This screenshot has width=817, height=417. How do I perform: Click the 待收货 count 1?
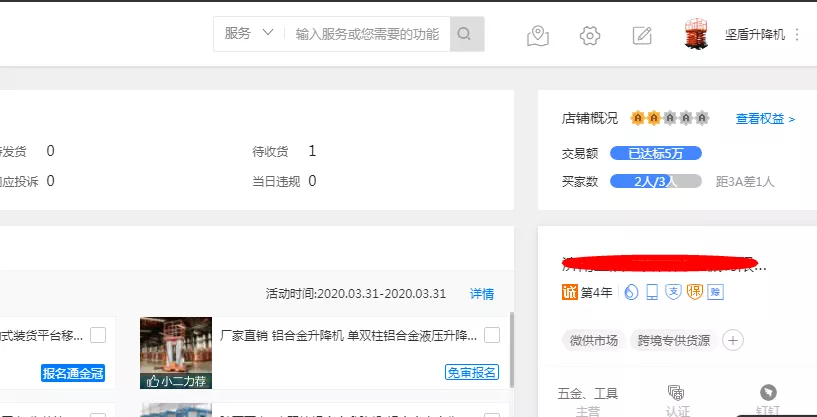point(312,151)
